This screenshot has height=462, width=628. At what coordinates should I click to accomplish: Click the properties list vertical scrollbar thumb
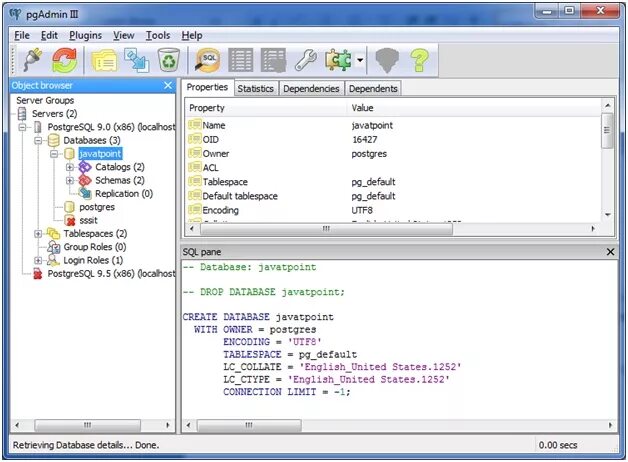click(x=607, y=130)
